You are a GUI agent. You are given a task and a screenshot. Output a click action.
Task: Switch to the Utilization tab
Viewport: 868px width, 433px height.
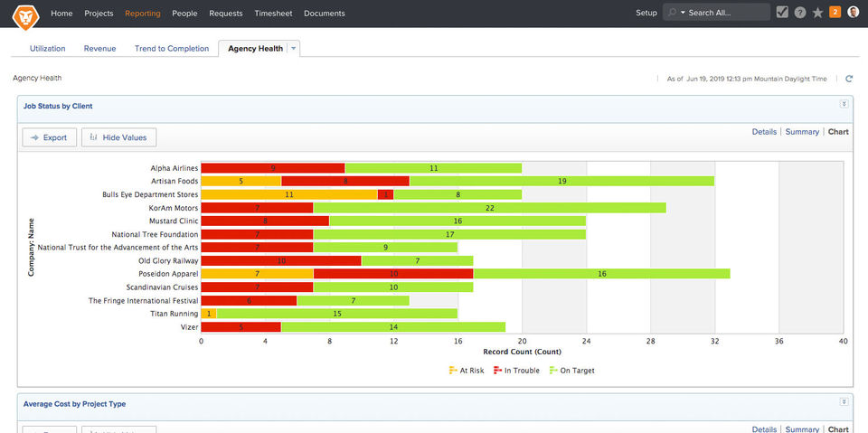(48, 49)
